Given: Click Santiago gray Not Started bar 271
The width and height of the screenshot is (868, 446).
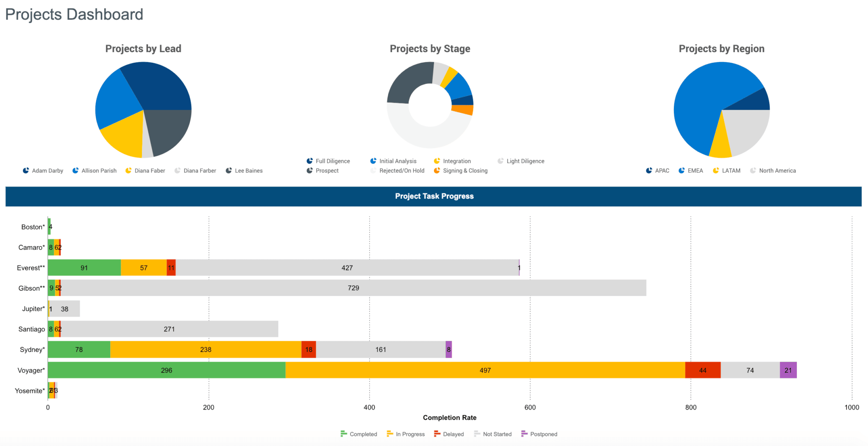Looking at the screenshot, I should coord(170,329).
